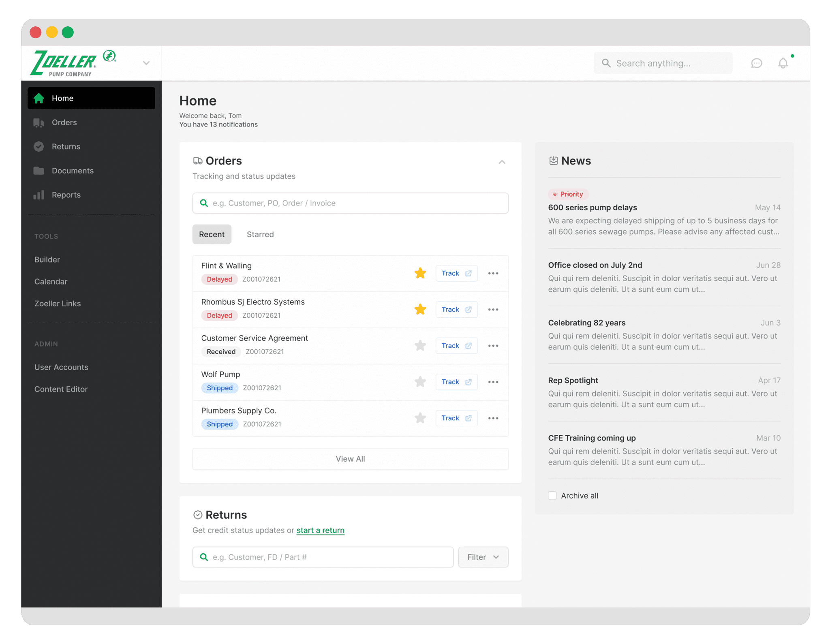Toggle star on Customer Service Agreement order
The width and height of the screenshot is (830, 644).
coord(420,345)
